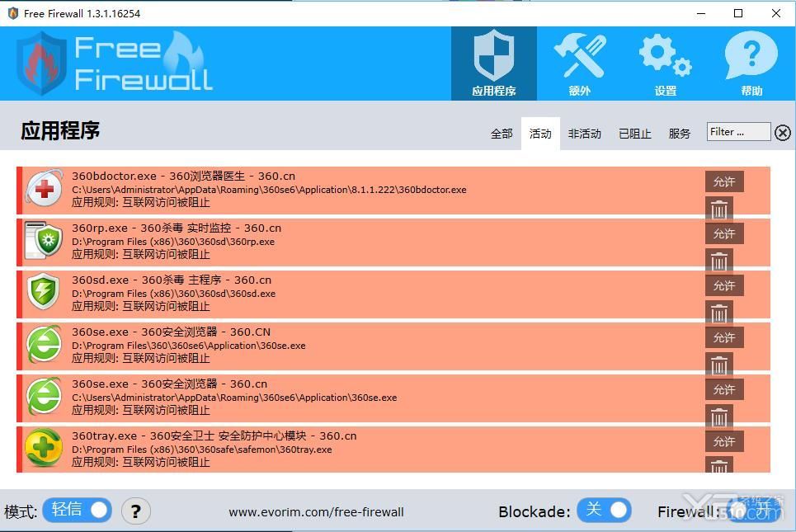Image resolution: width=796 pixels, height=532 pixels.
Task: Click the Free Firewall title bar app icon
Action: 13,13
